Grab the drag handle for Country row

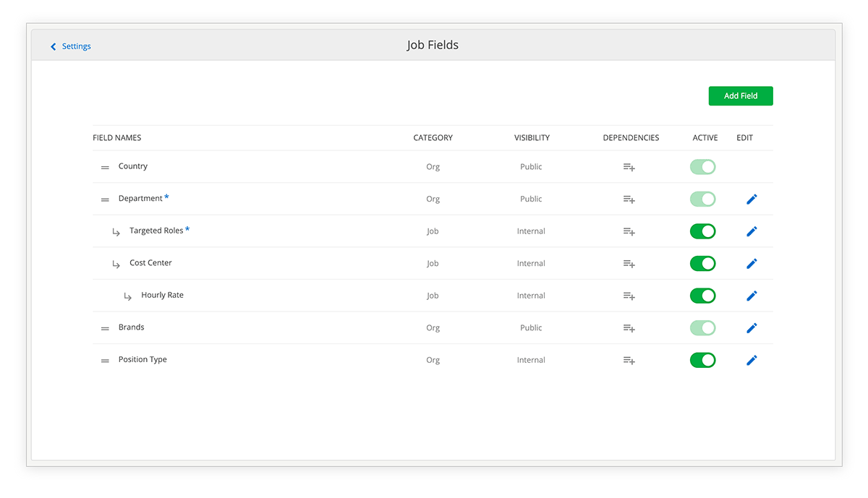[x=105, y=167]
